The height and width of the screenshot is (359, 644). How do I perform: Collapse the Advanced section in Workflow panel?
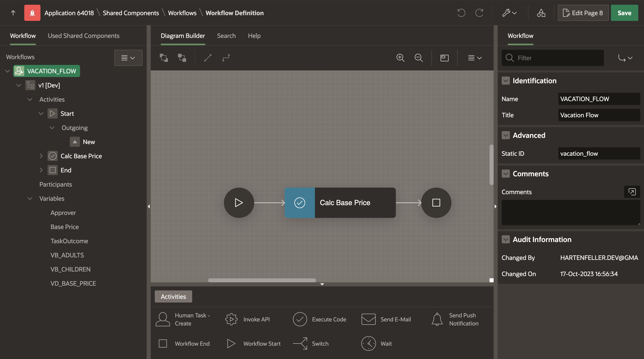point(506,135)
